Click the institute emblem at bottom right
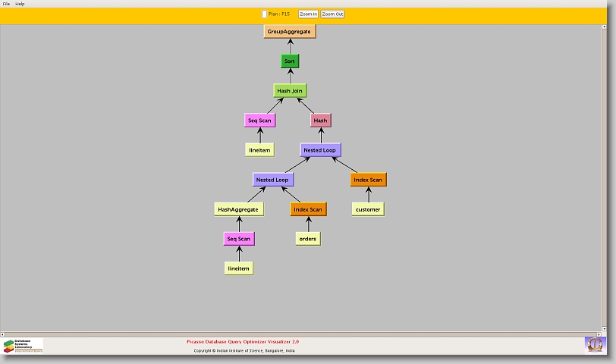The width and height of the screenshot is (616, 364). (x=595, y=344)
